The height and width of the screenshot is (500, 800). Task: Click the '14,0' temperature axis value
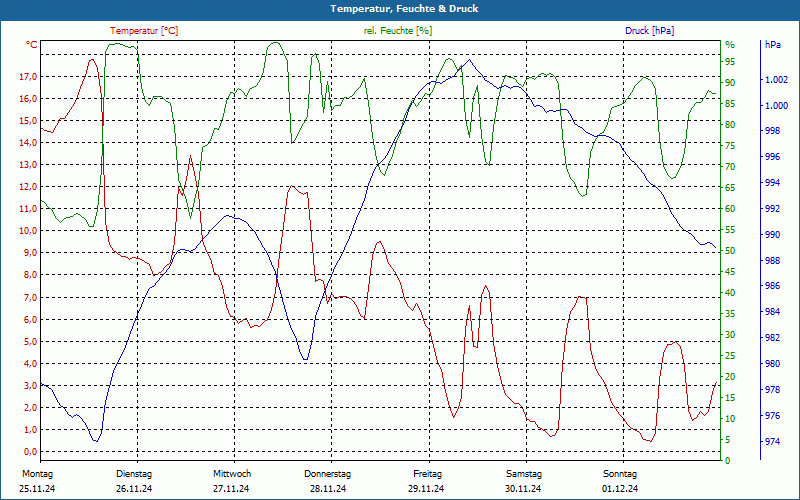28,142
